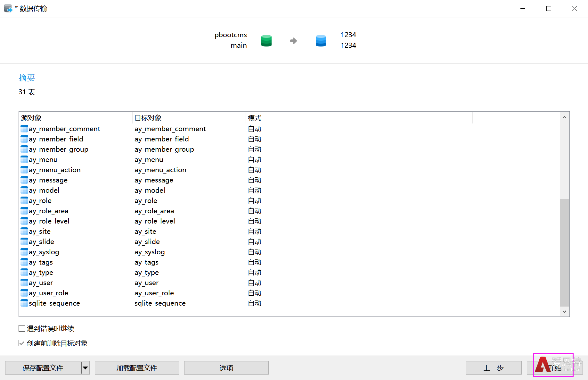The height and width of the screenshot is (380, 588).
Task: Click the table icon beside ay_syslog
Action: click(x=24, y=252)
